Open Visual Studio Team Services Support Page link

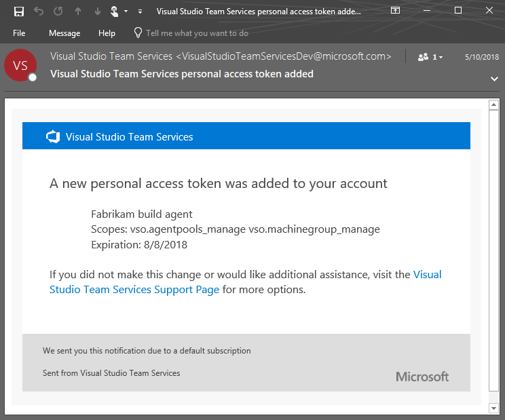(134, 290)
